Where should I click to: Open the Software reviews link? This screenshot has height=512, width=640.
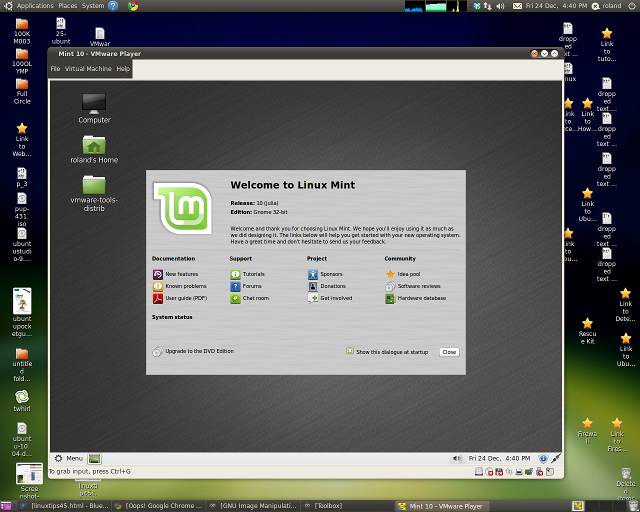click(419, 286)
